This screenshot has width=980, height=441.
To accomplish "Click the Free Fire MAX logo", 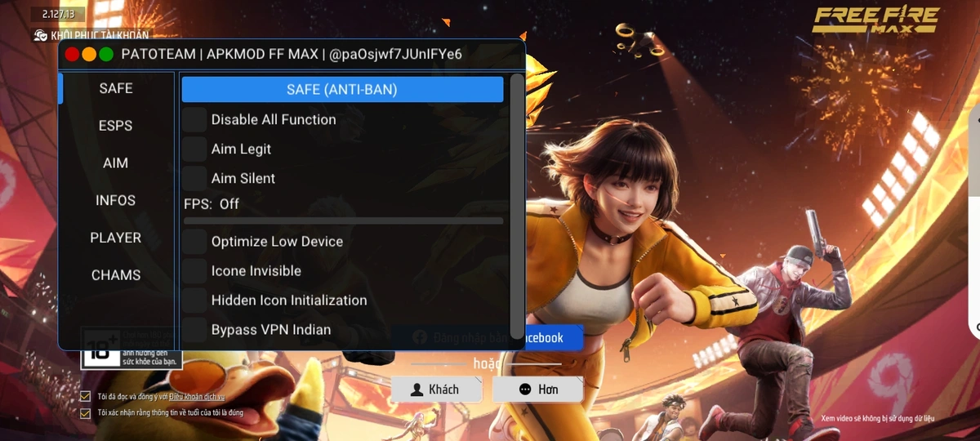I will [875, 21].
